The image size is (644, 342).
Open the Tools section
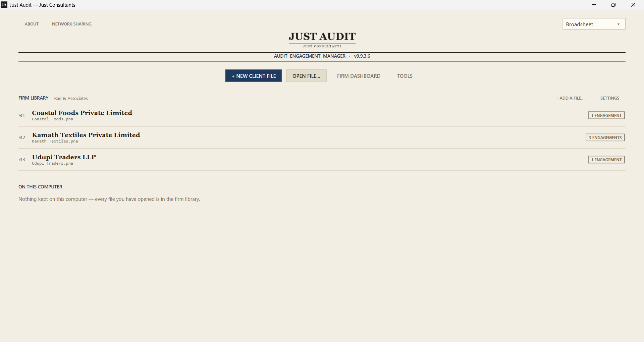[405, 76]
